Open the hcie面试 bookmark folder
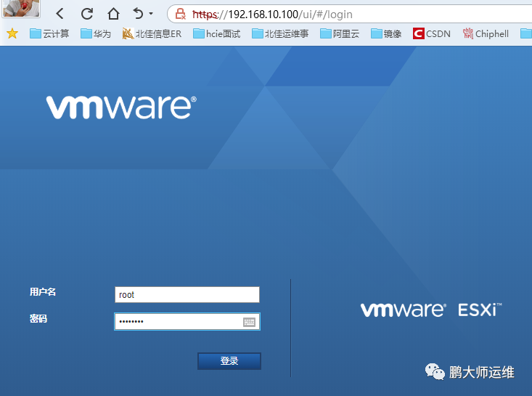 (216, 33)
